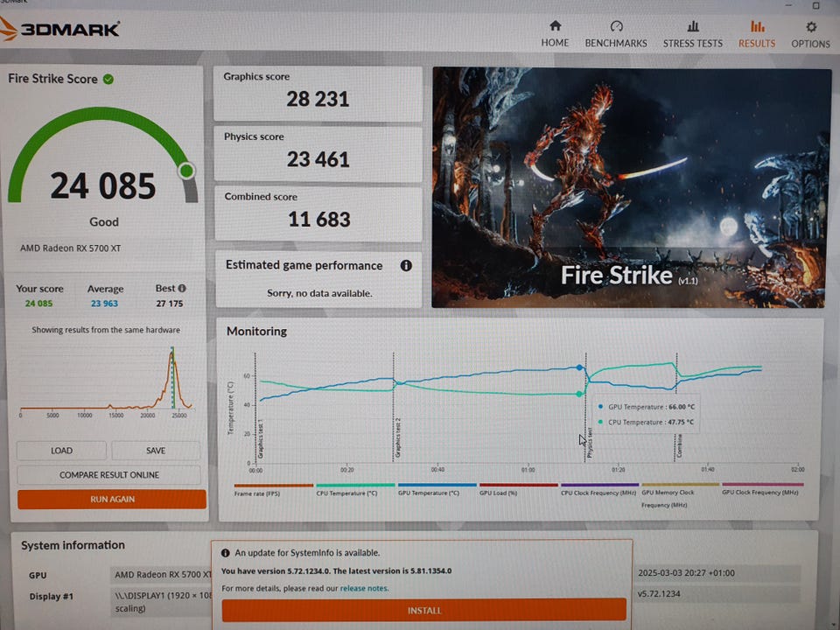Open the release notes link

[x=364, y=589]
